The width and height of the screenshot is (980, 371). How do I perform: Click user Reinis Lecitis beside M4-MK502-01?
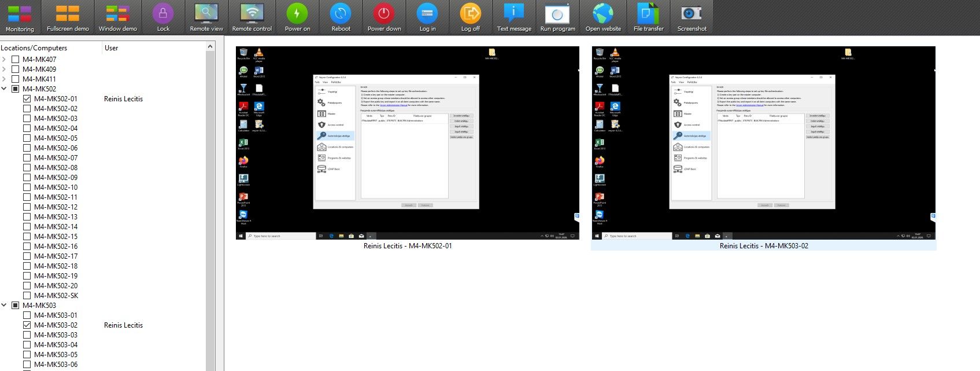[123, 98]
